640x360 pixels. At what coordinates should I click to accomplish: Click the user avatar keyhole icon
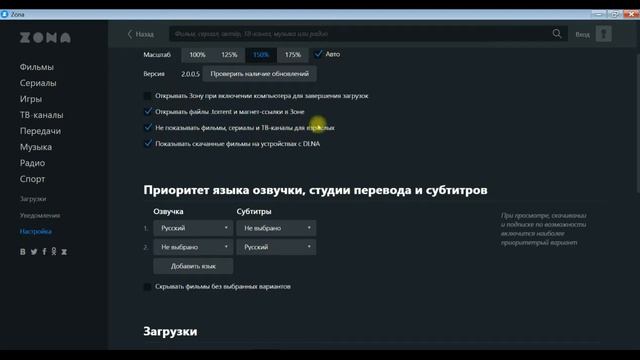(604, 34)
